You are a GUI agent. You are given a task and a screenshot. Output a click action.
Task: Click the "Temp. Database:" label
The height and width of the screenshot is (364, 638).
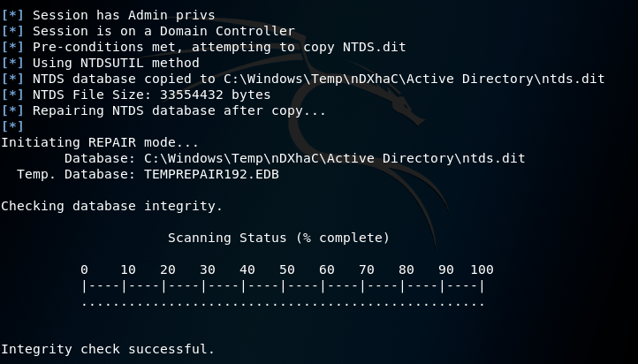click(x=76, y=174)
